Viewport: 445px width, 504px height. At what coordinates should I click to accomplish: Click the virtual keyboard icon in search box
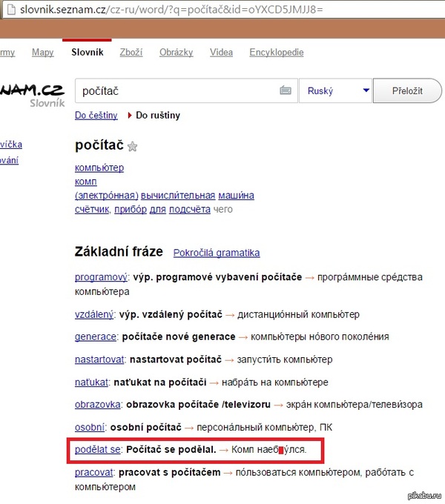click(286, 90)
